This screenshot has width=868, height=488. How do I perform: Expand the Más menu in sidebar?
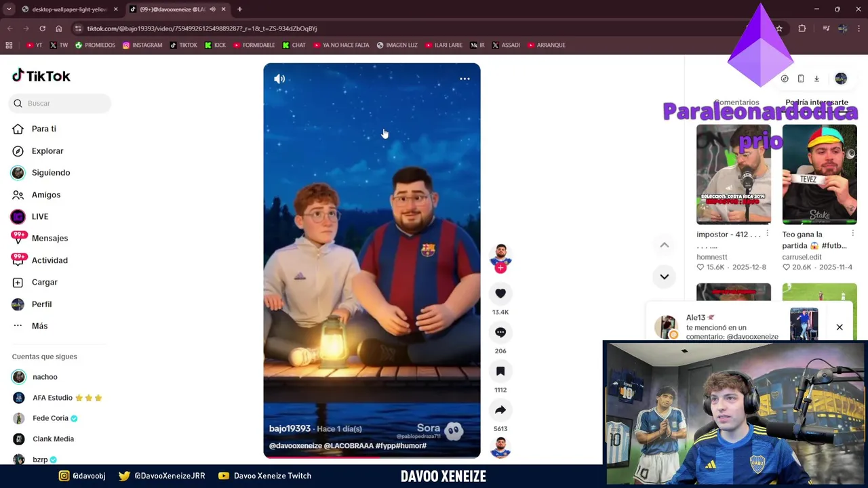[x=39, y=326]
